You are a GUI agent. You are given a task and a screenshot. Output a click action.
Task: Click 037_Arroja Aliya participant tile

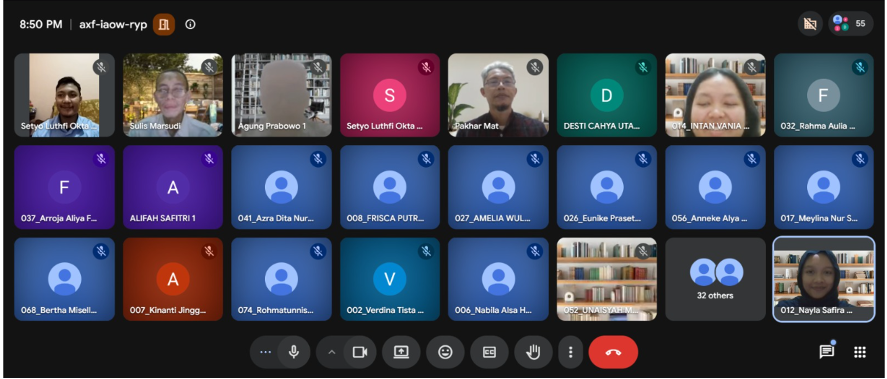coord(64,187)
